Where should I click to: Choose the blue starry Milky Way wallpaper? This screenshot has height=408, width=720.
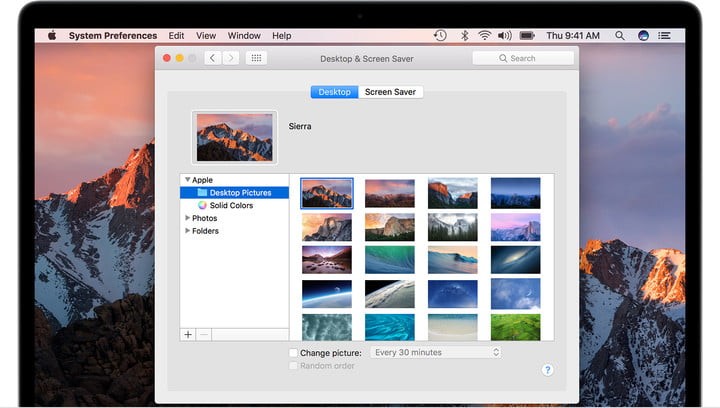(x=453, y=294)
